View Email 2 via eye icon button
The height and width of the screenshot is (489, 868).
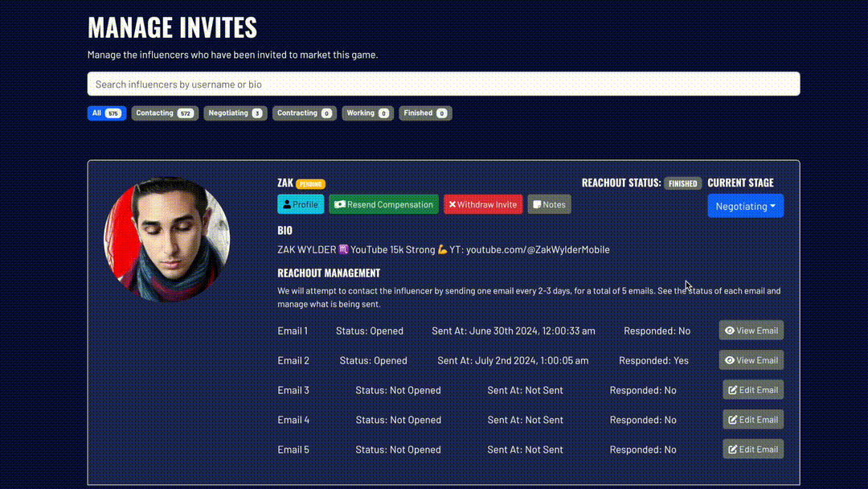[751, 360]
